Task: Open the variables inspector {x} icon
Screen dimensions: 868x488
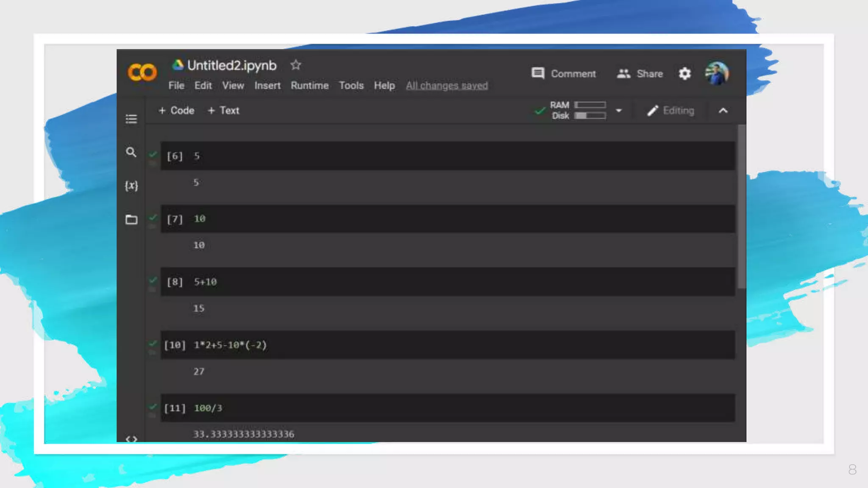Action: pos(131,186)
